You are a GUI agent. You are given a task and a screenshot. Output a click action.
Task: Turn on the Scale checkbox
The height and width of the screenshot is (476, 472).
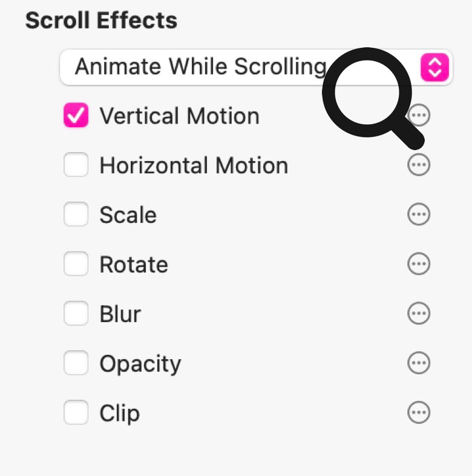[x=76, y=214]
